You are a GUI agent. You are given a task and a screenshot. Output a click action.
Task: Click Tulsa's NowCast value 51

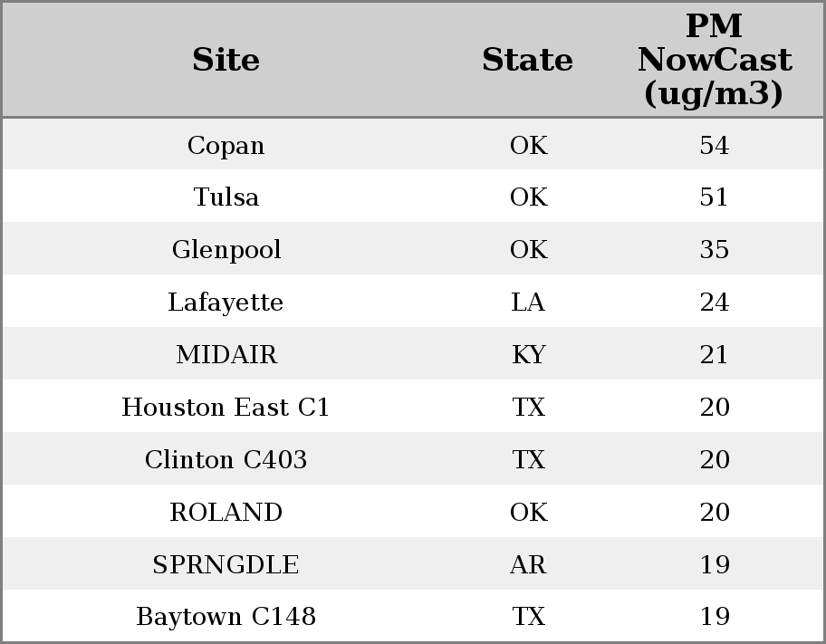click(714, 197)
